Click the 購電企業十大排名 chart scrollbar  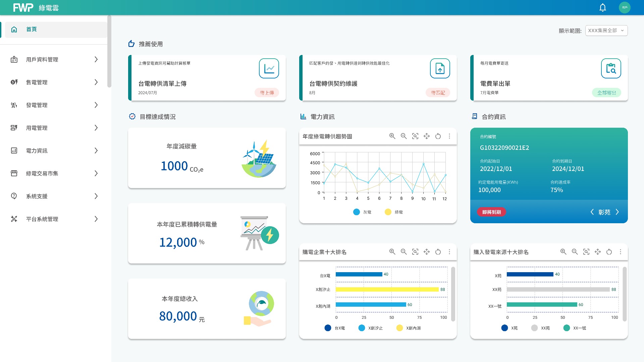(453, 294)
